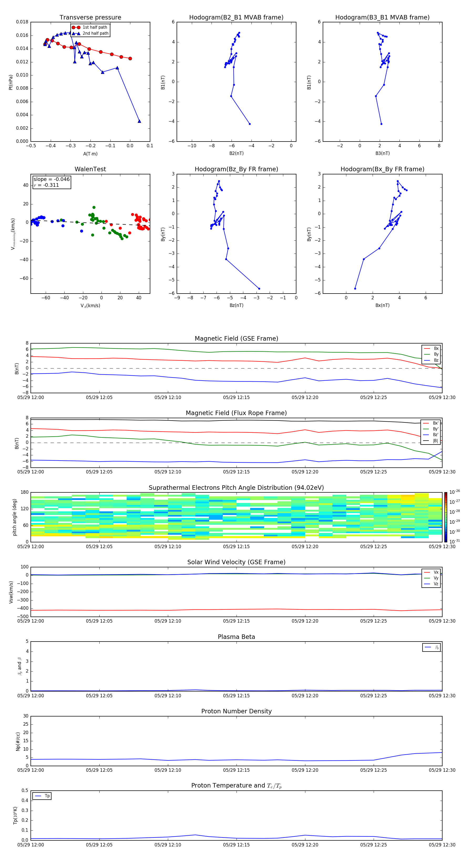
Task: Select "By'" in flux rope legend
Action: pos(431,429)
